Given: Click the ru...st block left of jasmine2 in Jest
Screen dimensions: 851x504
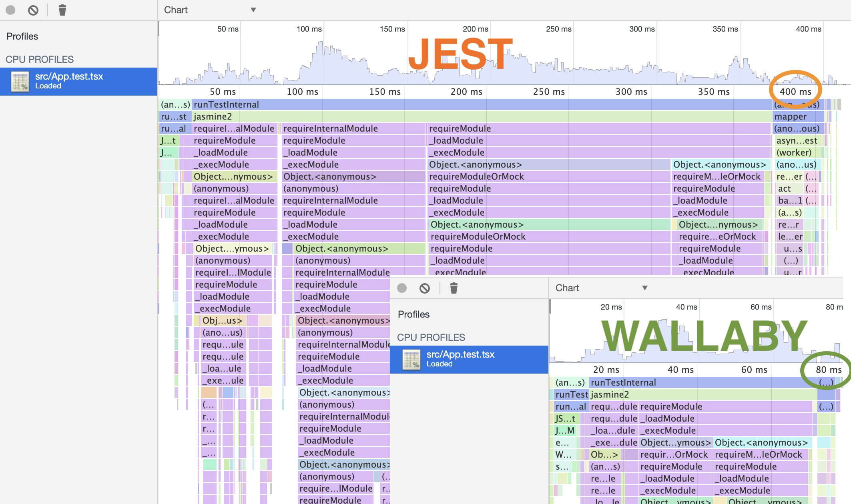Looking at the screenshot, I should [175, 117].
